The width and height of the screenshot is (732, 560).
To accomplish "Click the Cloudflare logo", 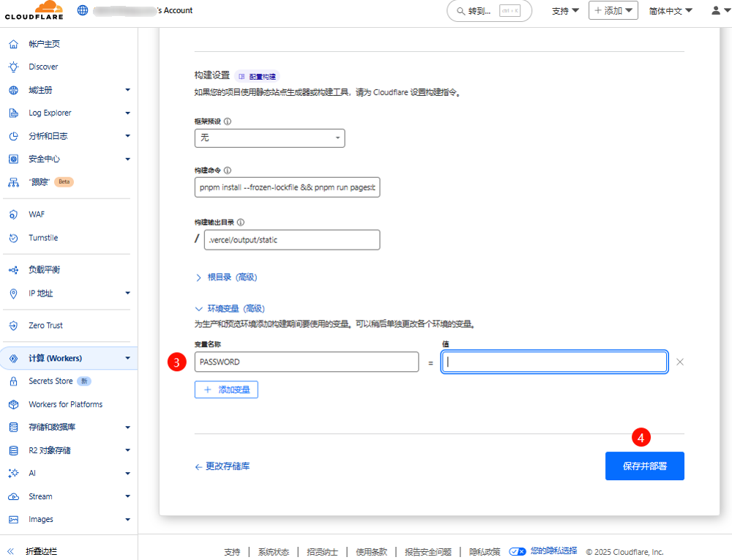I will point(34,11).
